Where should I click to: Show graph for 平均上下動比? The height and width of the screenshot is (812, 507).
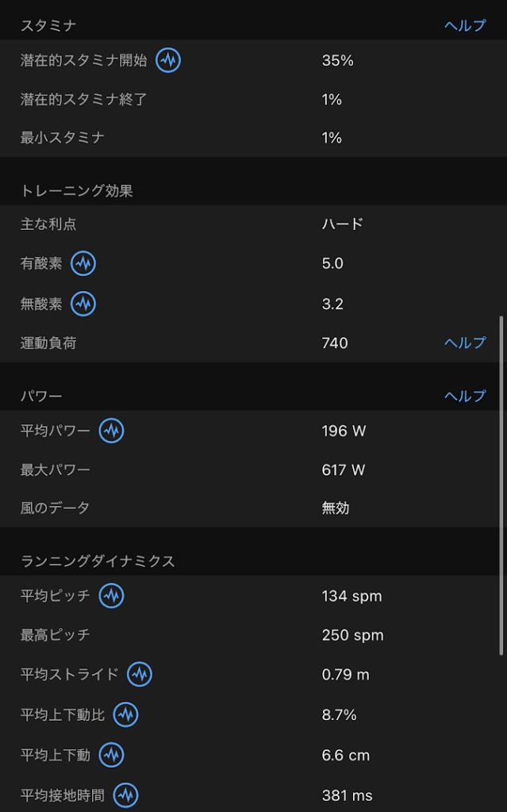pyautogui.click(x=125, y=715)
